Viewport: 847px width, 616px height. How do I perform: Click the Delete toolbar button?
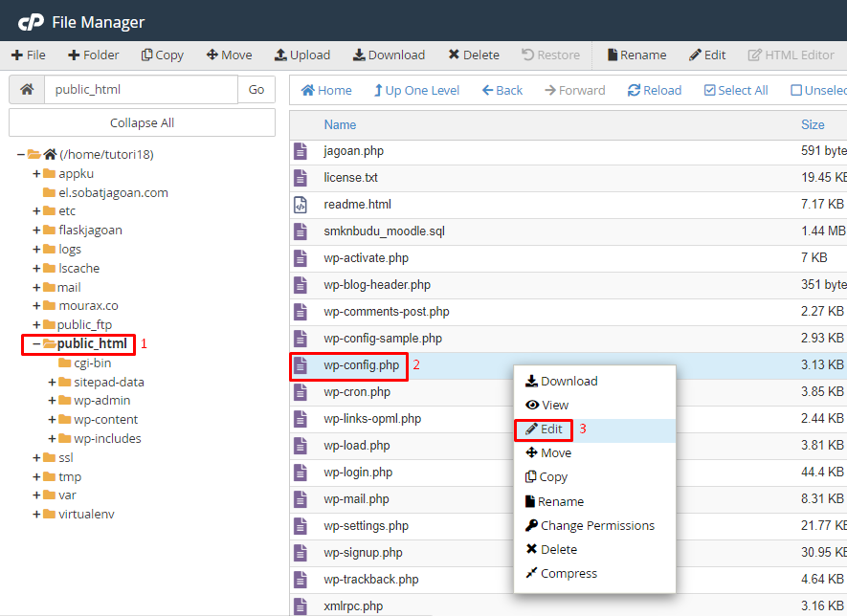pos(474,55)
